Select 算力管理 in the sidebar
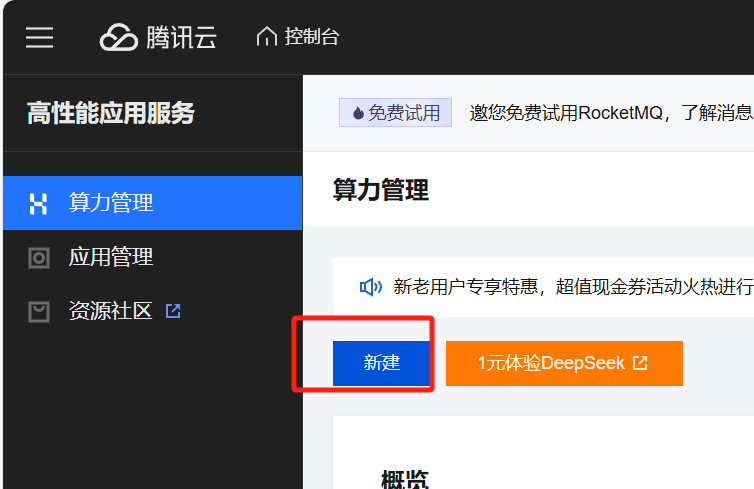 [x=152, y=203]
